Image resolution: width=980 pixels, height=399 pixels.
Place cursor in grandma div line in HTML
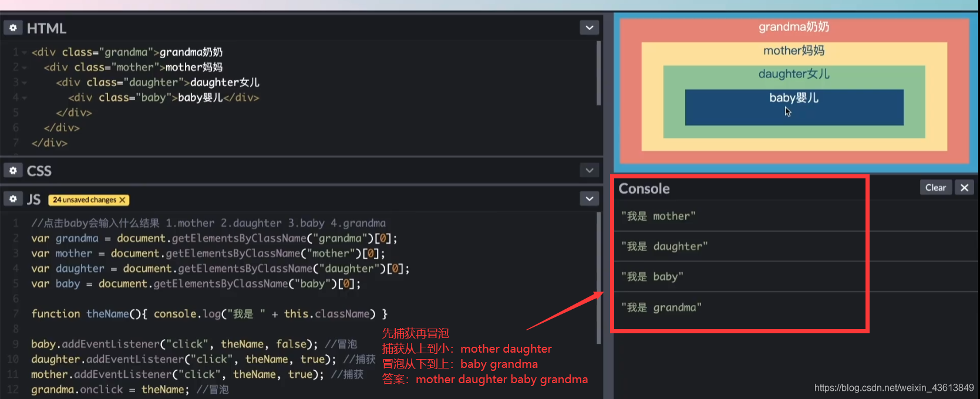(127, 52)
